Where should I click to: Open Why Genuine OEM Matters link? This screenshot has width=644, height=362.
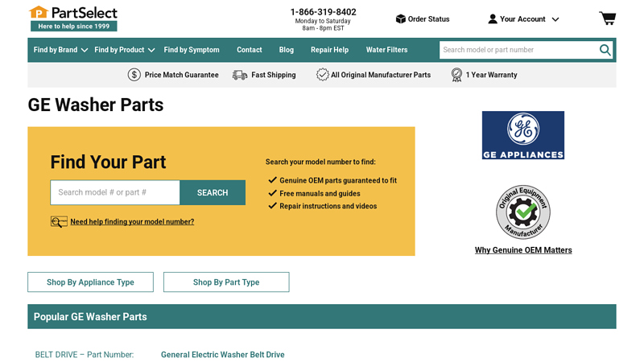pos(523,250)
